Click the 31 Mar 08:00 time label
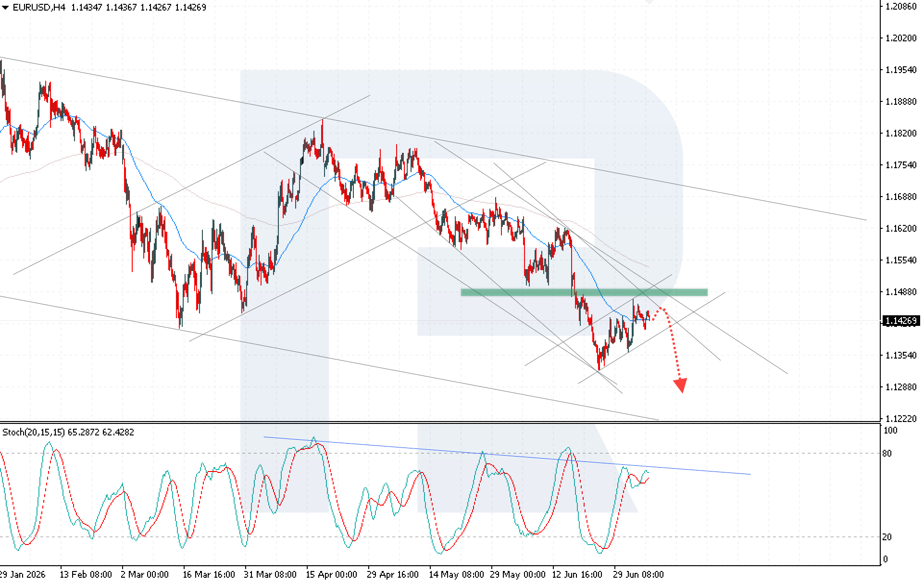Screen dimensions: 924x583 [x=270, y=575]
